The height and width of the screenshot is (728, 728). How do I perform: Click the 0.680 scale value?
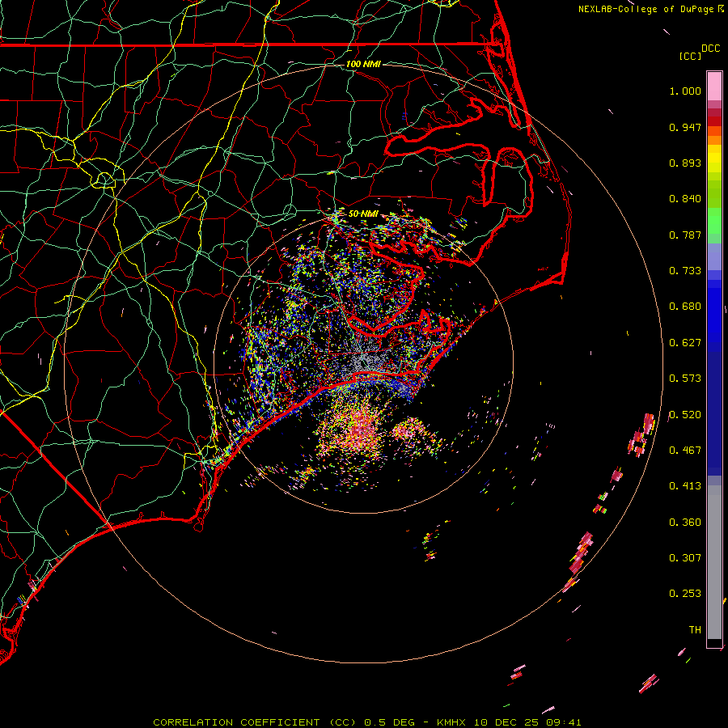click(x=685, y=307)
